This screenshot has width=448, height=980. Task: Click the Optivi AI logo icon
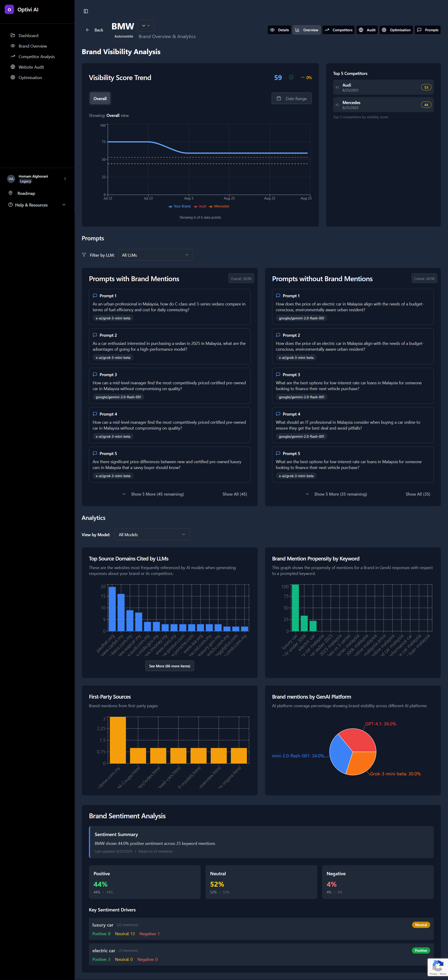tap(9, 10)
